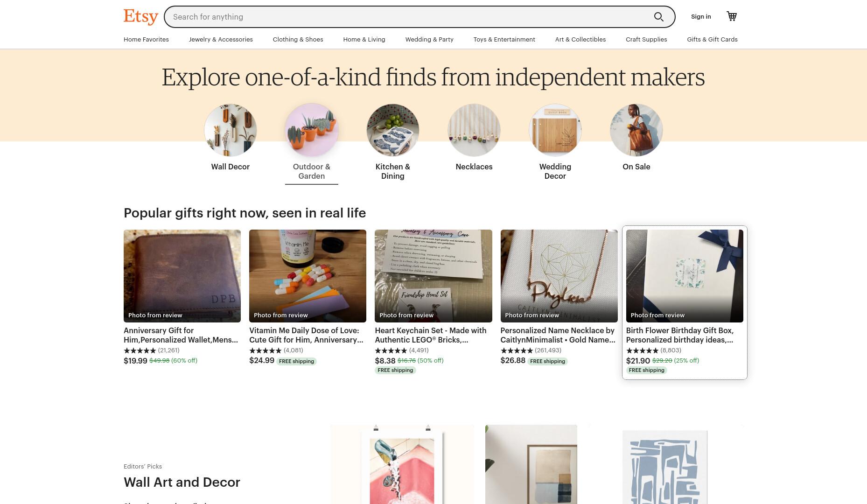Open the Wedding Decor category circle
The width and height of the screenshot is (867, 504).
(x=555, y=130)
